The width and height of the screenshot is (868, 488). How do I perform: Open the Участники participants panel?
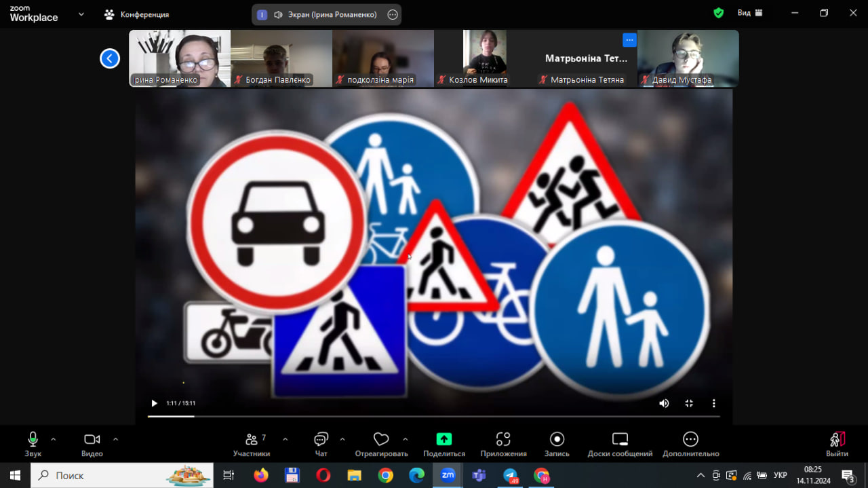[x=252, y=443]
